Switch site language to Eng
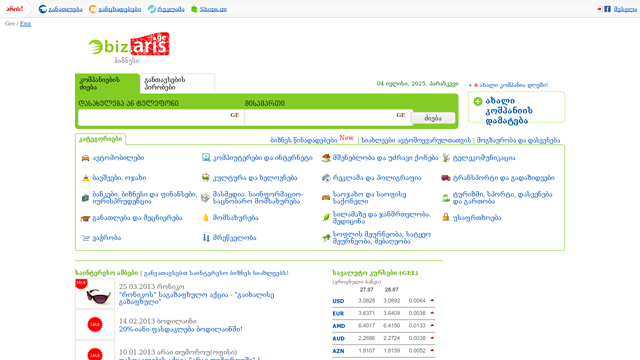This screenshot has width=640, height=360. pos(25,24)
